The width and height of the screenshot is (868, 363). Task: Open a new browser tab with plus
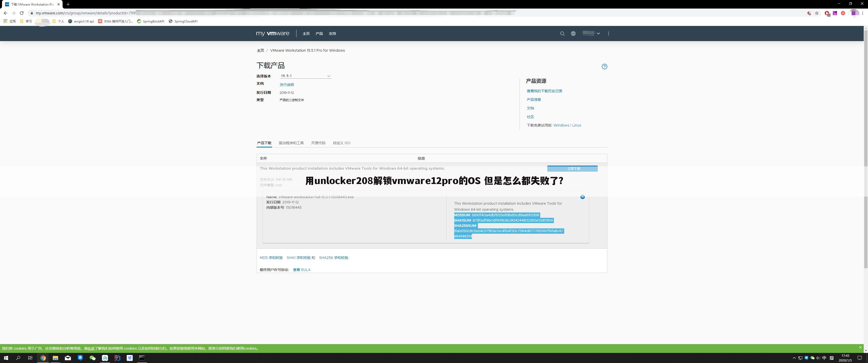tap(68, 4)
